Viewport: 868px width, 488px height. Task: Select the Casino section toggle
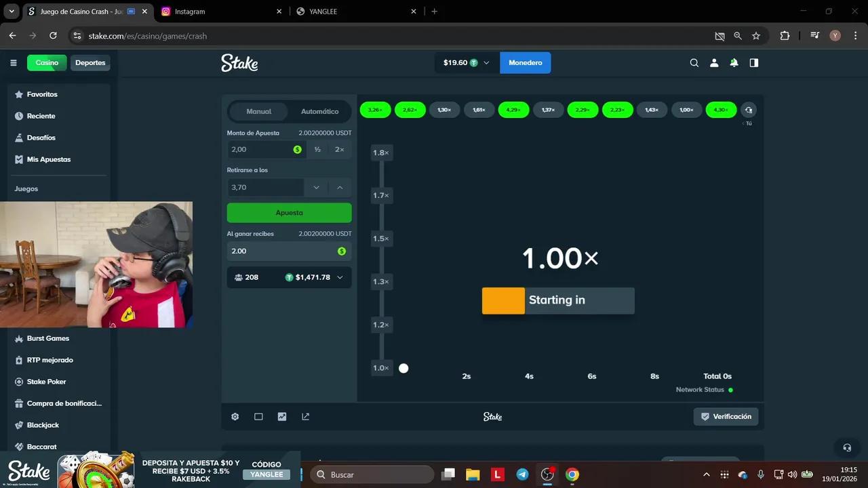[x=47, y=63]
